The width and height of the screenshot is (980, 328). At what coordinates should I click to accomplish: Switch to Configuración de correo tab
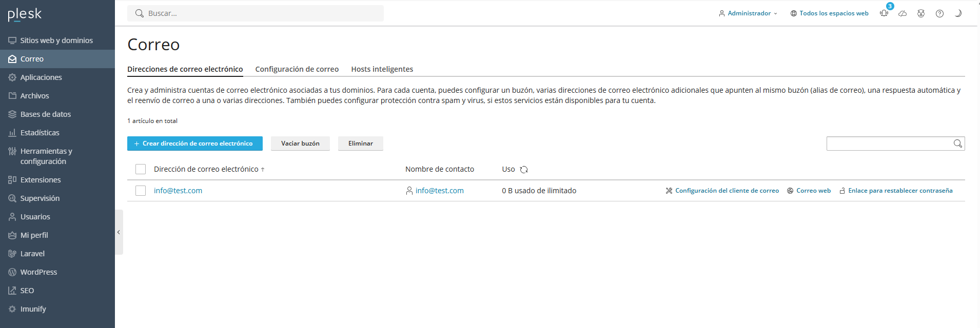click(x=297, y=69)
